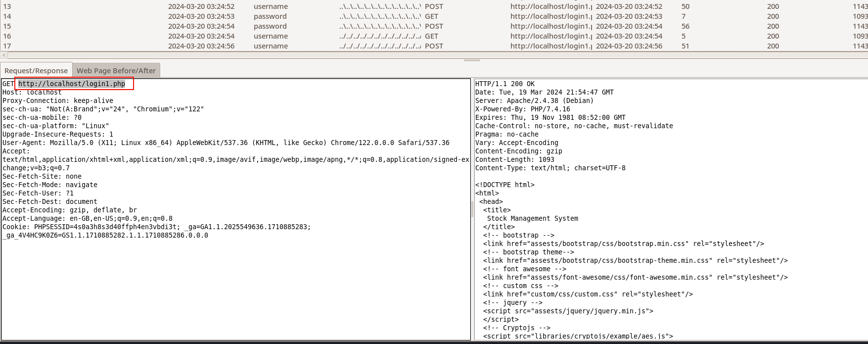This screenshot has height=344, width=868.
Task: Click the 'password' parameter cell in row 14
Action: point(270,16)
